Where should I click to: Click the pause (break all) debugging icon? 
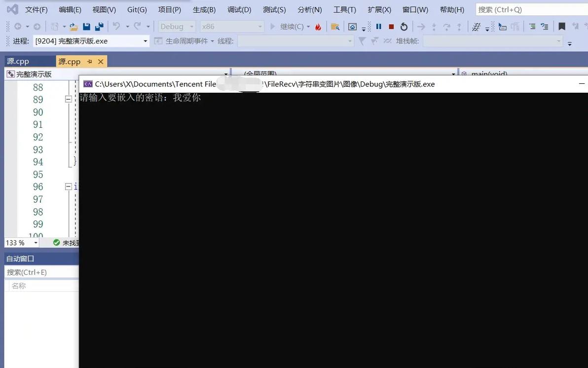tap(379, 26)
